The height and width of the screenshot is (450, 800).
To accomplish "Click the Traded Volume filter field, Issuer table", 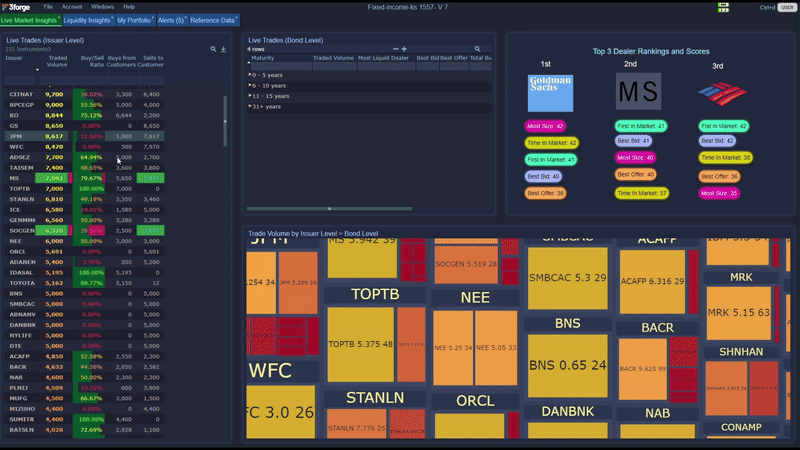I will [x=55, y=80].
